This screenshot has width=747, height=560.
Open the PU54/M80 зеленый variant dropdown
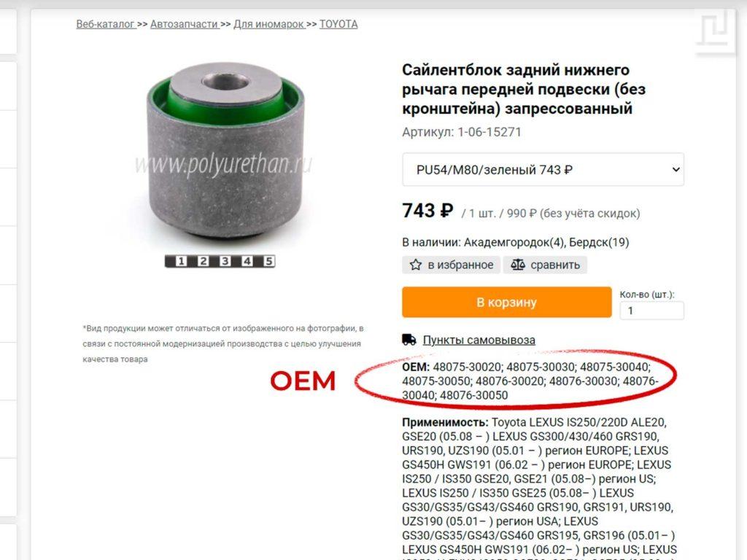click(x=543, y=169)
